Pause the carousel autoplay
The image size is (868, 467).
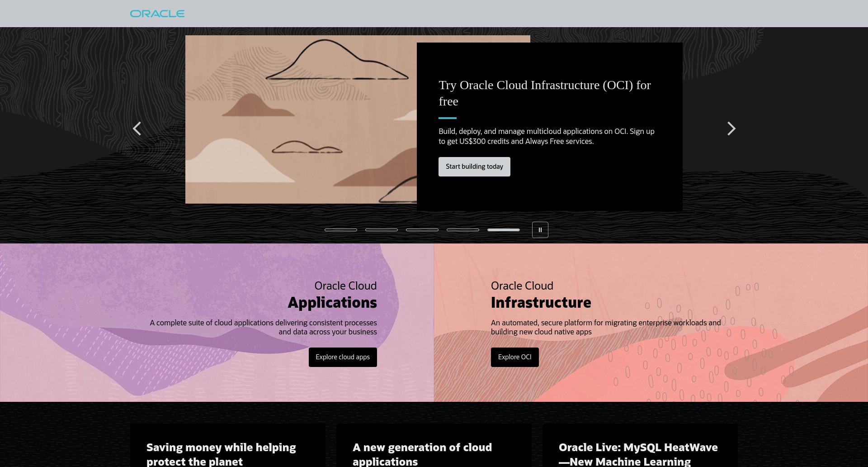point(540,230)
